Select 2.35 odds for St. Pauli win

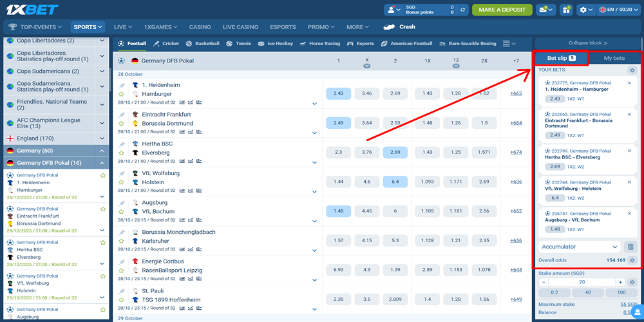coord(338,299)
